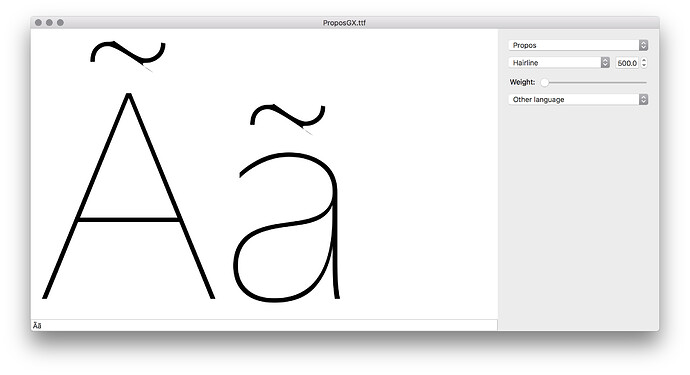
Task: Click the Weight slider knob
Action: pos(544,82)
